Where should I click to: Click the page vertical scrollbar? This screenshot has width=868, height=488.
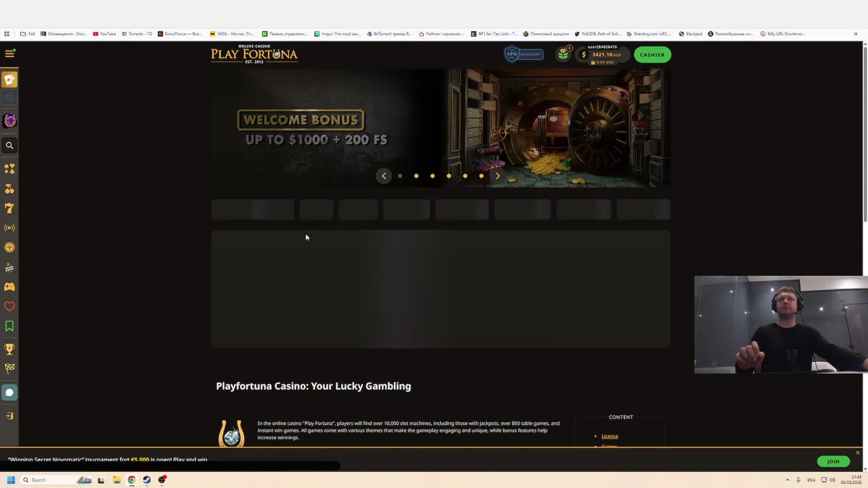coord(865,132)
